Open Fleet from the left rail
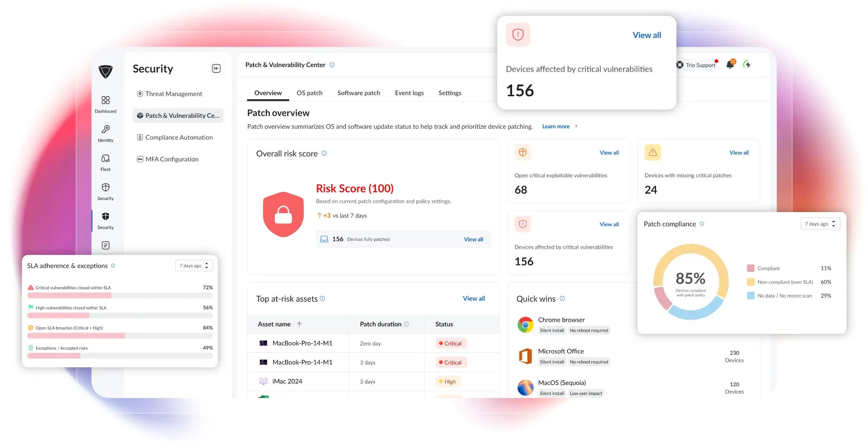Image resolution: width=868 pixels, height=445 pixels. pos(105,163)
